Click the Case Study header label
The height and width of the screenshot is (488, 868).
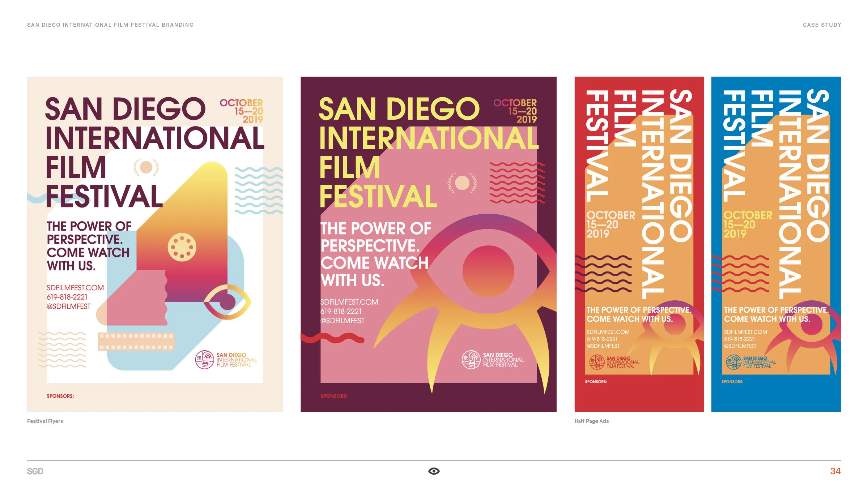coord(822,25)
